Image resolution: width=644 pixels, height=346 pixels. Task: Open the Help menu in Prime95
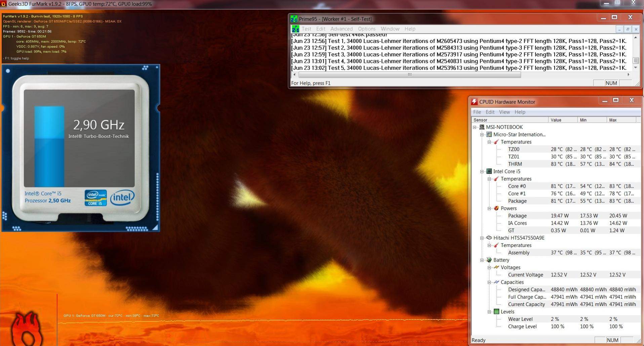pyautogui.click(x=410, y=29)
